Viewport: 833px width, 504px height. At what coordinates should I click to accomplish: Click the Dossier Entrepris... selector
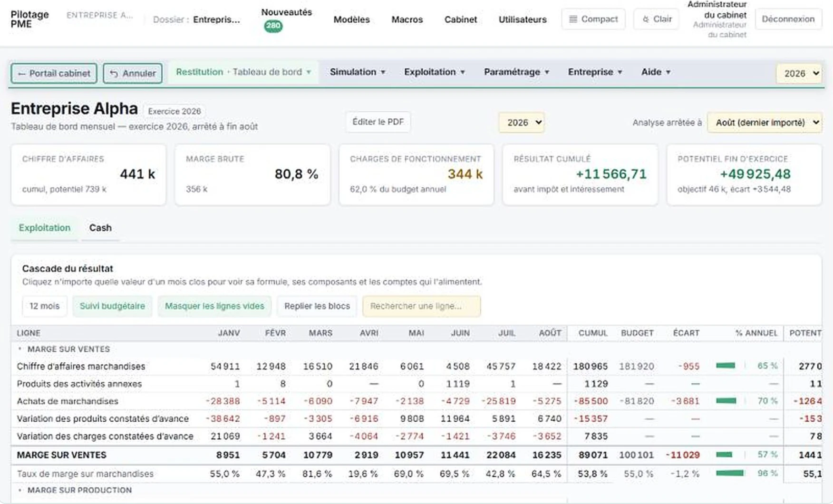click(196, 19)
